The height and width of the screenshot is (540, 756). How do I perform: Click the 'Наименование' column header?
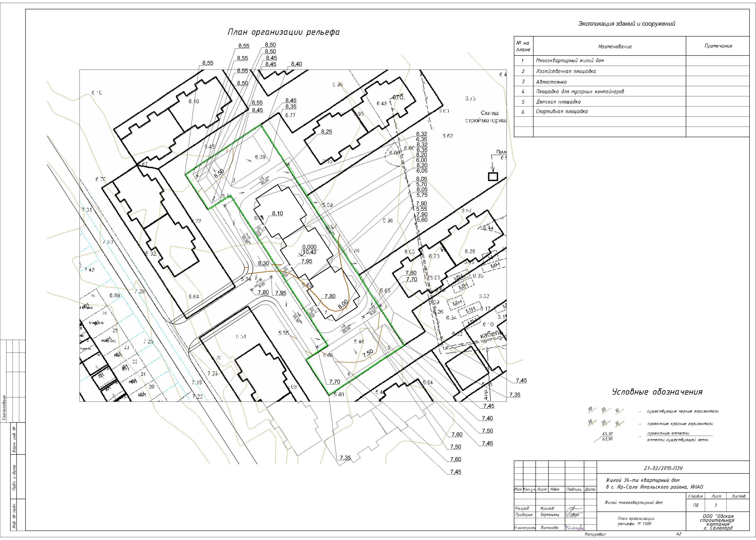click(x=615, y=47)
